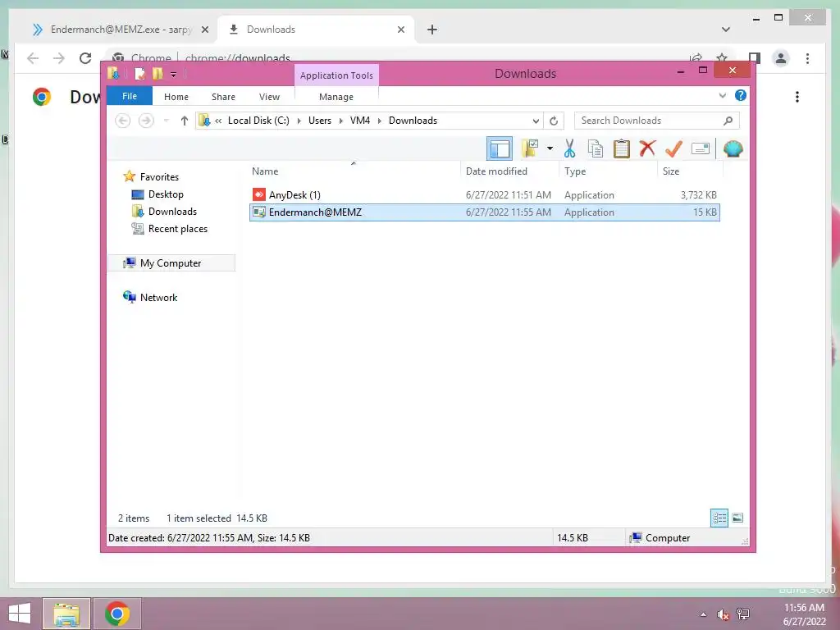Switch to large icons view button

coord(737,518)
